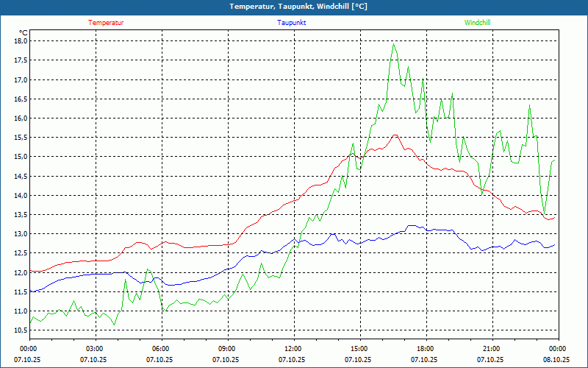
Task: Click the green Windchill legend label
Action: coord(477,22)
